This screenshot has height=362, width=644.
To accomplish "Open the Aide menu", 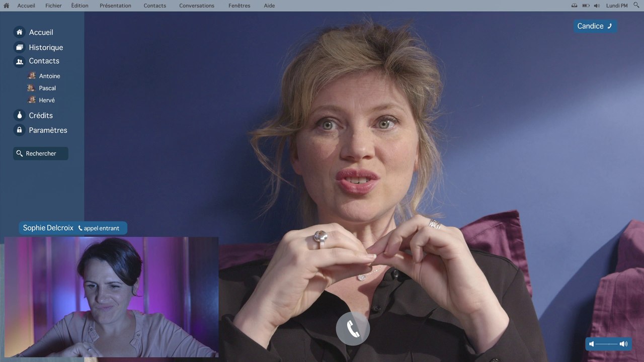I will pos(269,6).
